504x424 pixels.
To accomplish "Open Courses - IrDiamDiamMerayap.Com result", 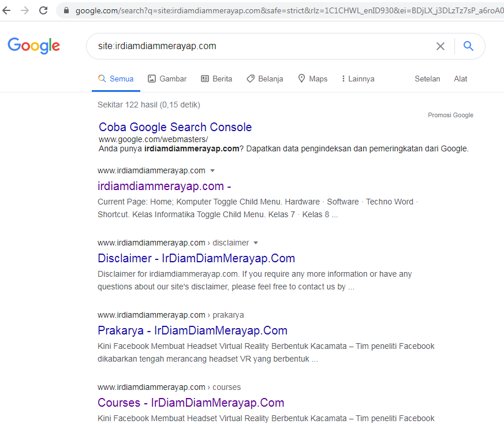I will click(x=191, y=403).
